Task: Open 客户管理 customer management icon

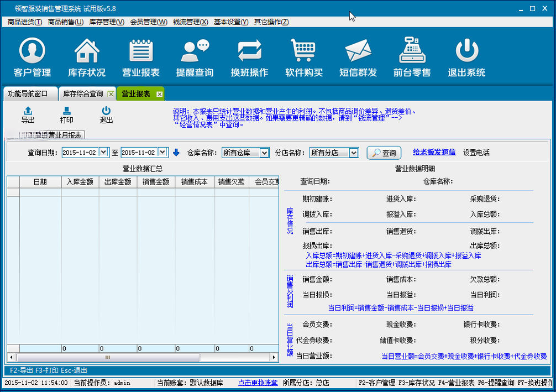Action: click(x=32, y=58)
